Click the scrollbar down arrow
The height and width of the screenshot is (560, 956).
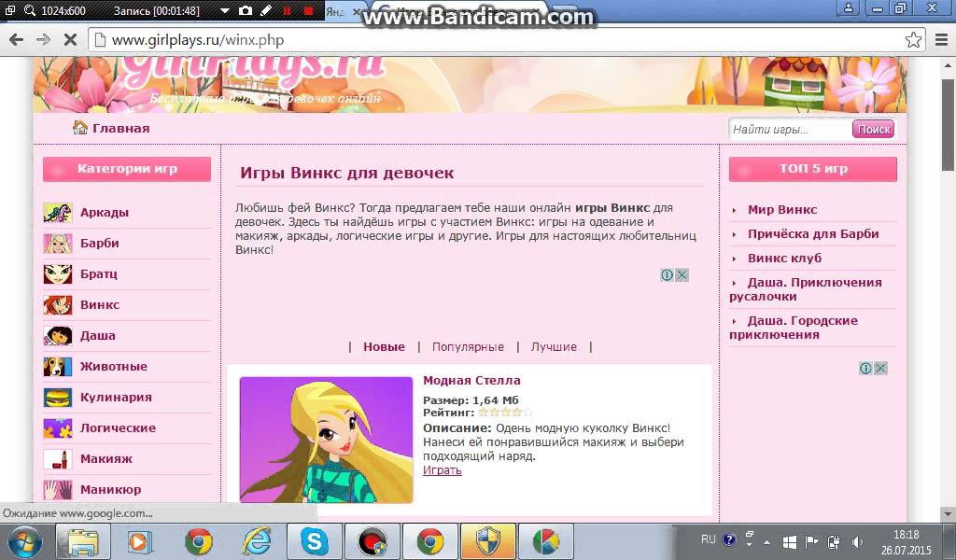(949, 513)
